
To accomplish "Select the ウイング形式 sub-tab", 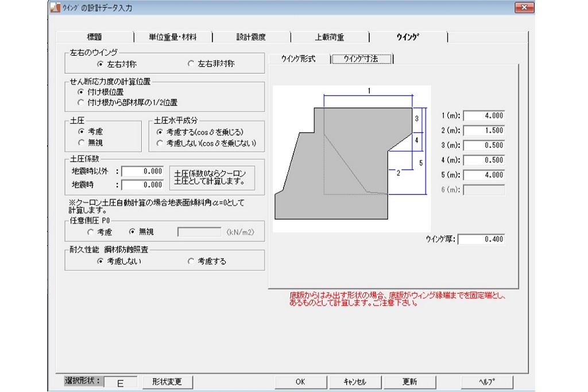I will [x=298, y=59].
